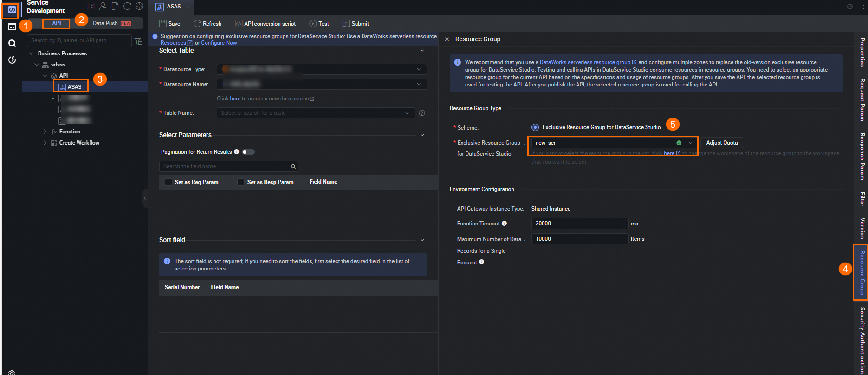Select the ASAS editor tab

click(170, 7)
